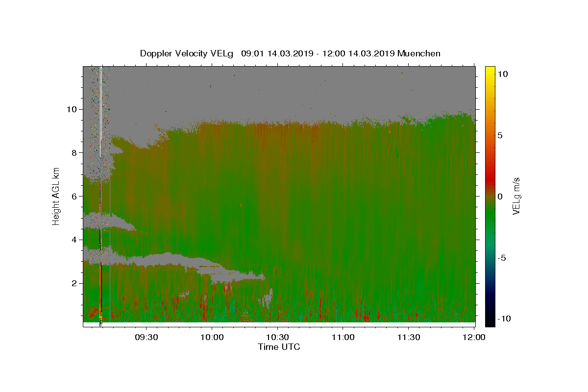
Task: Click the height axis label '4'
Action: point(75,240)
